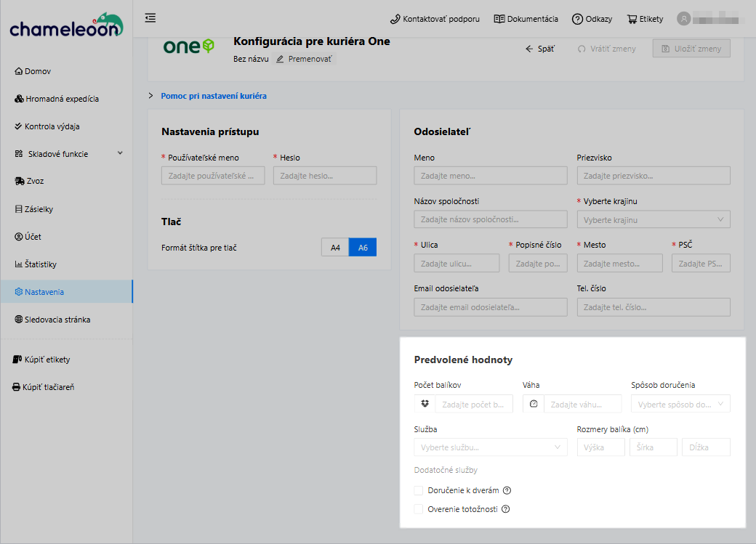Open Etikety via shopping cart icon
756x544 pixels.
pyautogui.click(x=632, y=19)
